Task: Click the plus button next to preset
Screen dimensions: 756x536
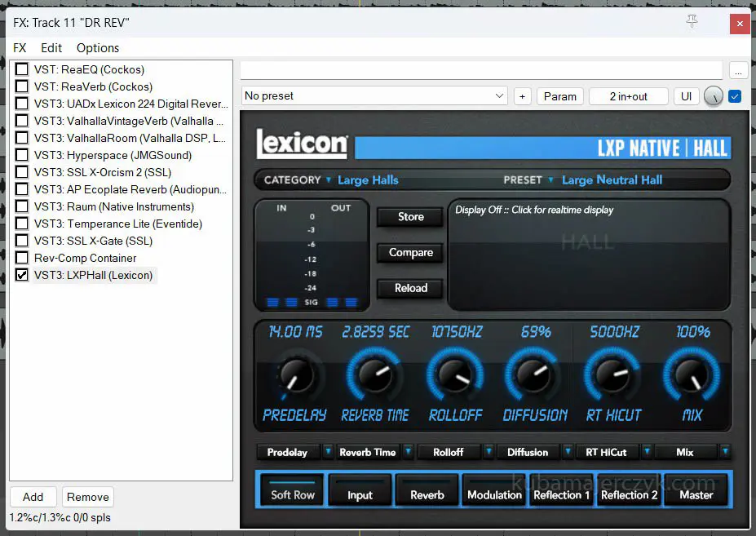Action: pyautogui.click(x=522, y=96)
